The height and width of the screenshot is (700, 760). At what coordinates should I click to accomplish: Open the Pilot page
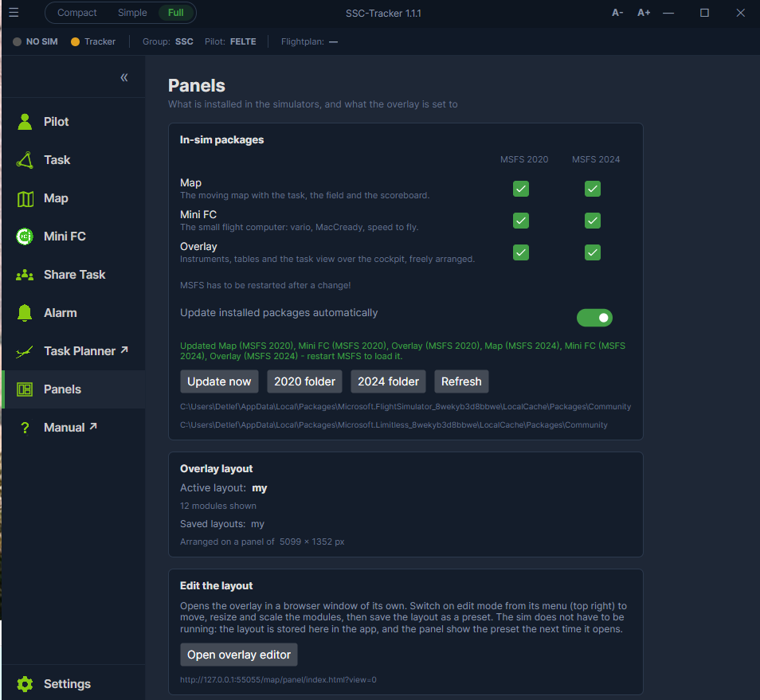click(x=73, y=122)
